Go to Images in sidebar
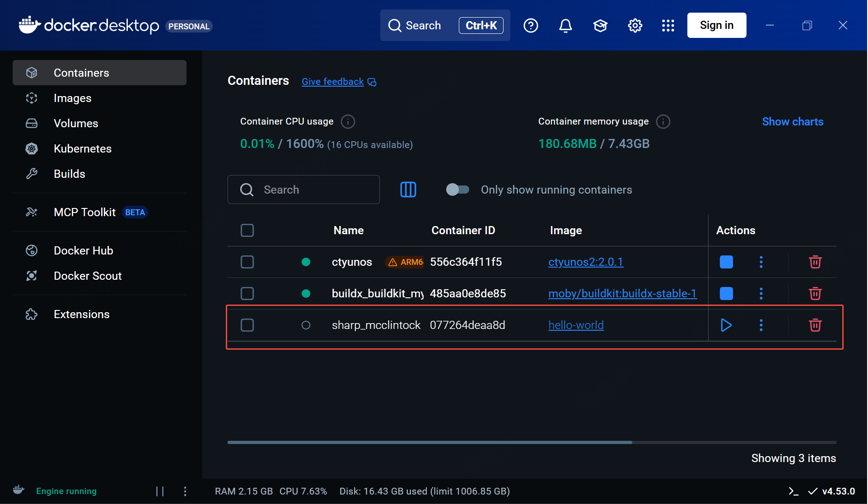 click(72, 98)
